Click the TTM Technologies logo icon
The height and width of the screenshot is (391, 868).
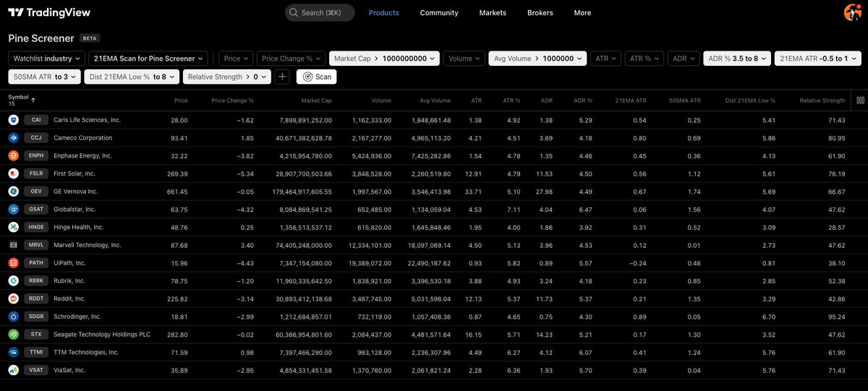pyautogui.click(x=13, y=352)
